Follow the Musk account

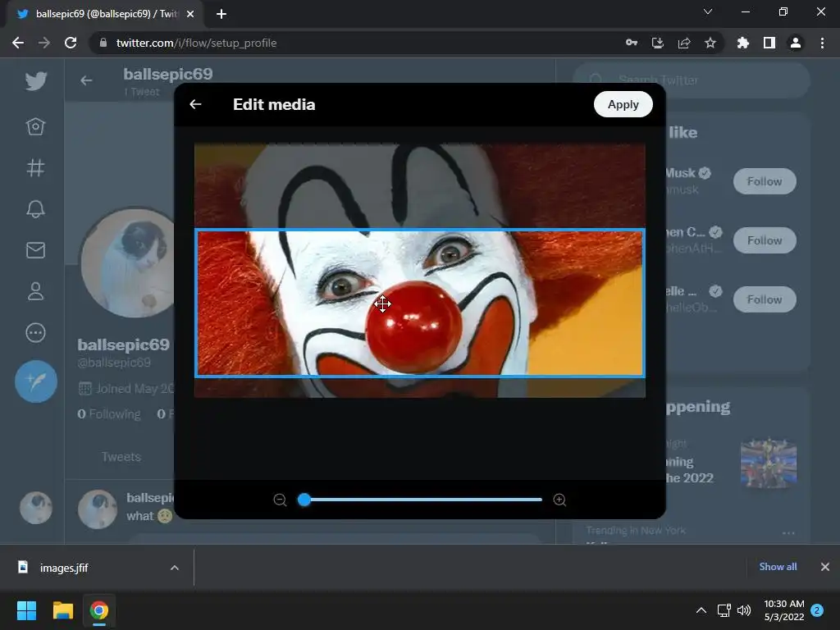tap(765, 181)
